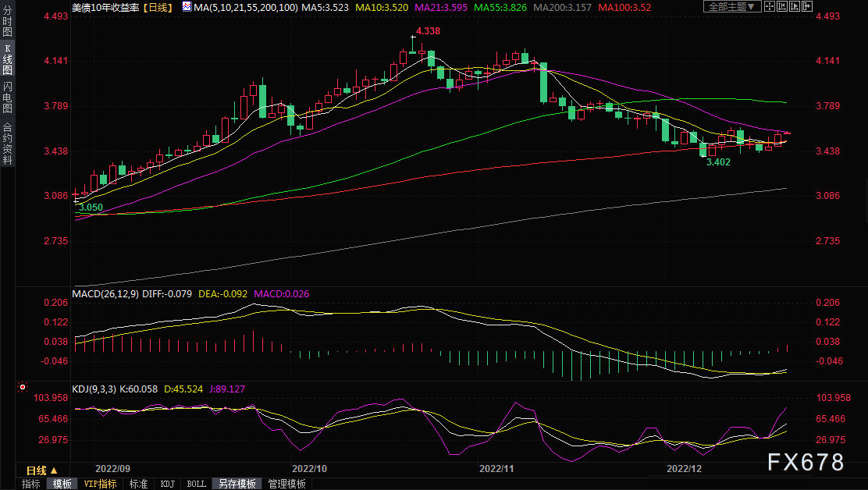Click the 4.338 high point marker
868x490 pixels.
(427, 31)
